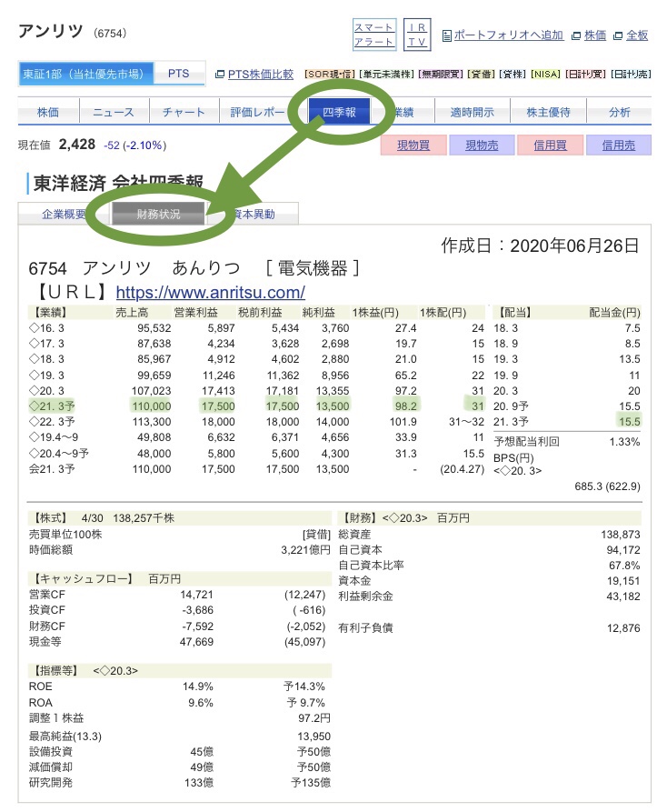
Task: Go to the 適時開示 tab
Action: (x=473, y=112)
